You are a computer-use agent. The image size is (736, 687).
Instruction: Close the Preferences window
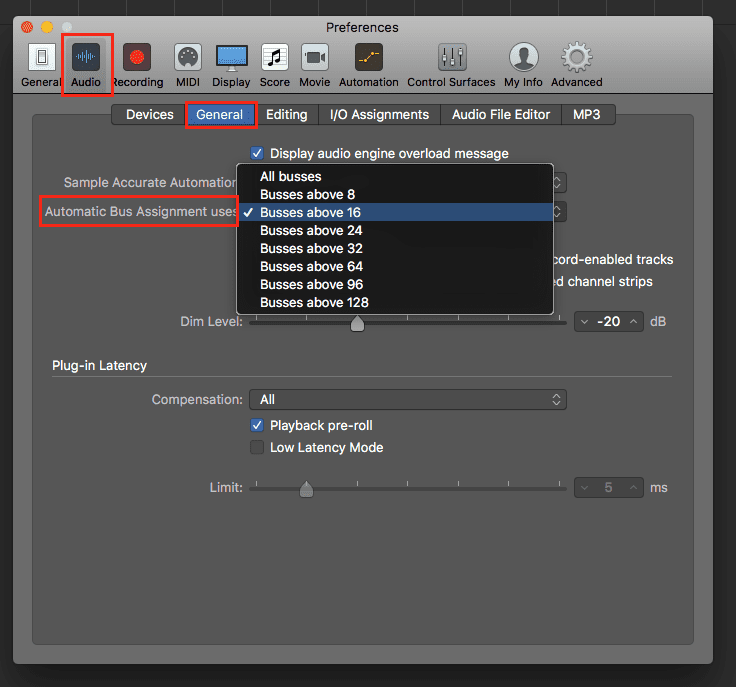pos(27,27)
